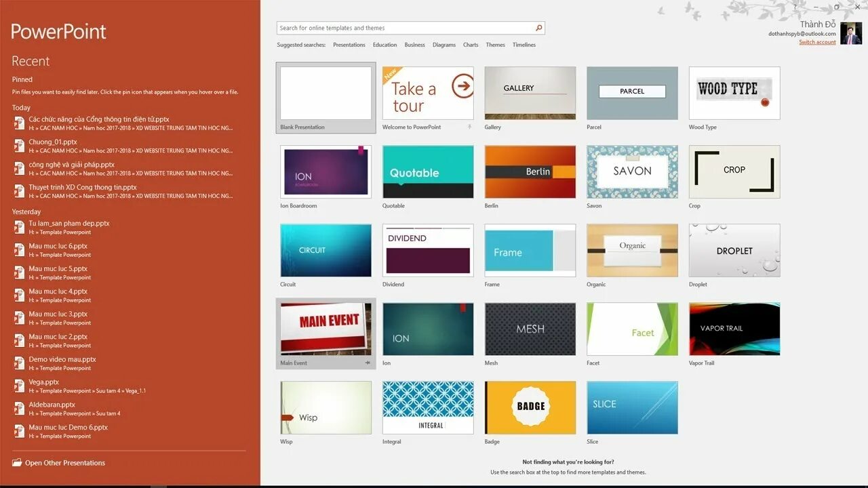This screenshot has height=488, width=868.
Task: Click the pptx icon beside Mau muc luc 6.pptx
Action: [19, 250]
